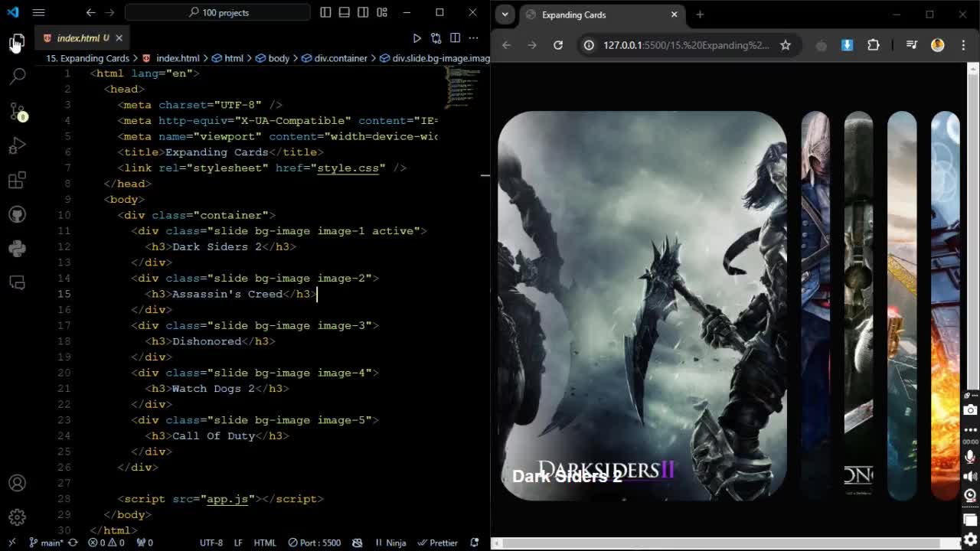Open the main* git branch picker
The image size is (980, 551).
(x=46, y=543)
